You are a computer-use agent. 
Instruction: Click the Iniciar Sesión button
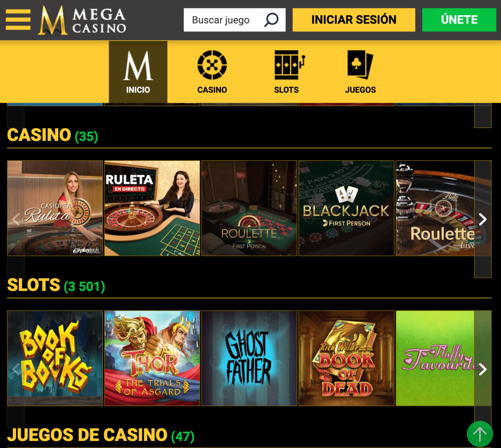pyautogui.click(x=354, y=20)
